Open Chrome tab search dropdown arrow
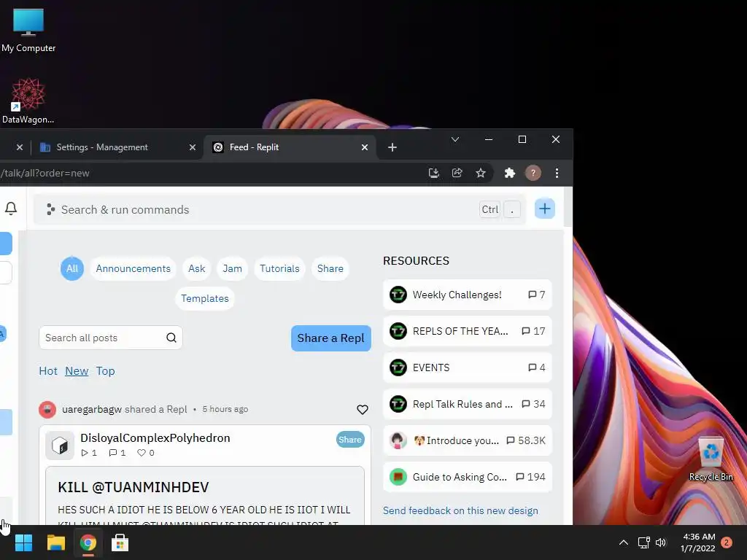The image size is (747, 560). tap(455, 139)
